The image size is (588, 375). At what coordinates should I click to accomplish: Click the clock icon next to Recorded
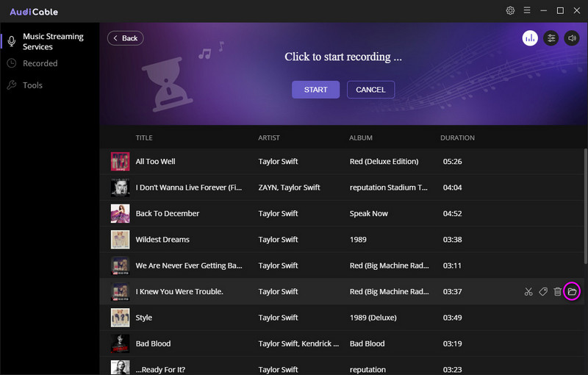tap(12, 63)
